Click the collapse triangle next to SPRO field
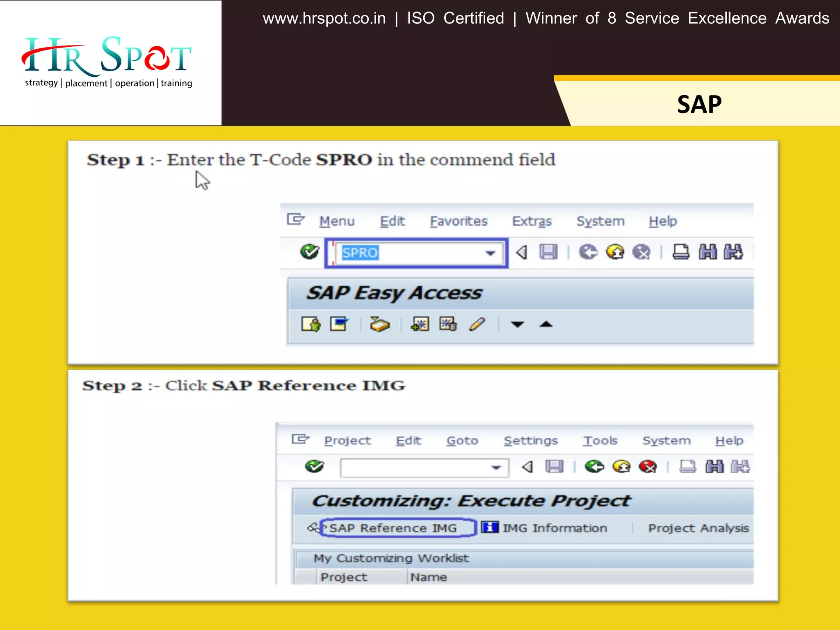Viewport: 840px width, 630px height. pos(521,252)
